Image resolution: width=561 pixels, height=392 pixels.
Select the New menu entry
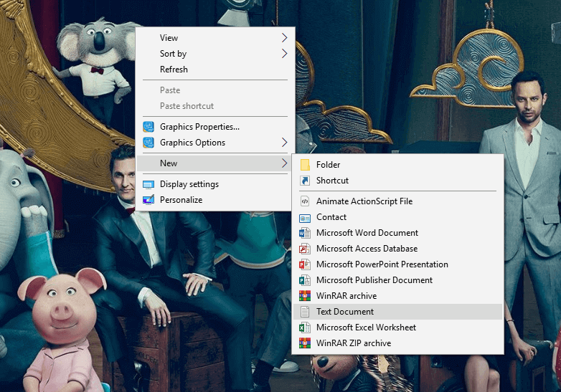coord(215,163)
